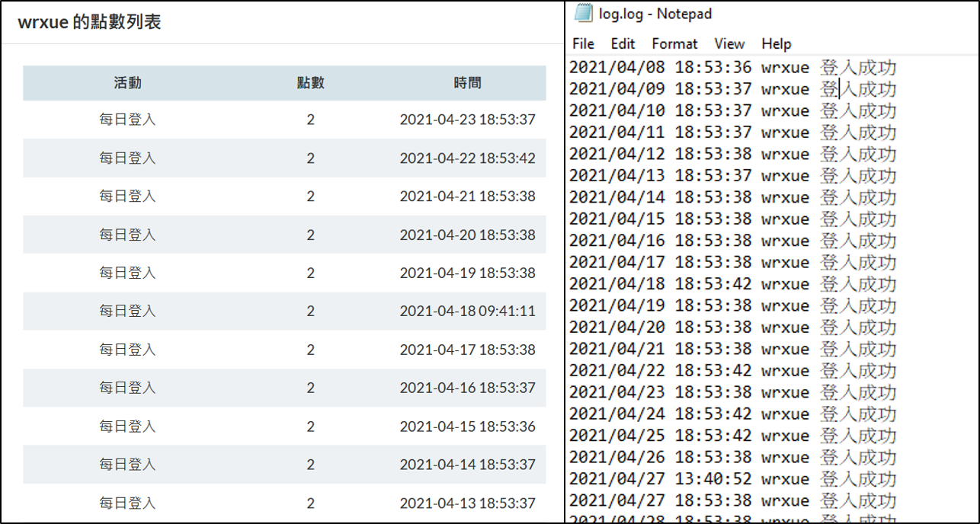Click the 每日登入 entry for 2021-04-20
Screen dimensions: 980x524
[127, 235]
